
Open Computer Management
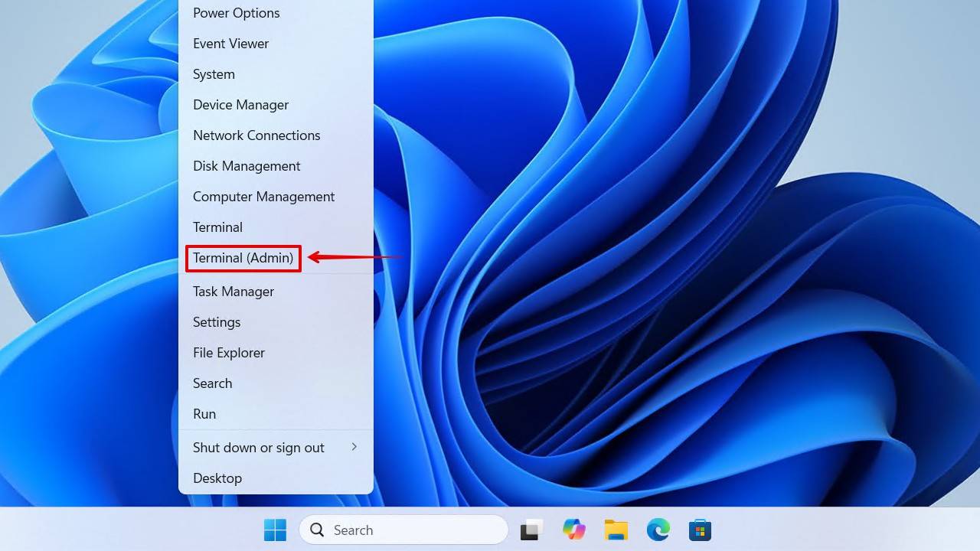coord(263,197)
